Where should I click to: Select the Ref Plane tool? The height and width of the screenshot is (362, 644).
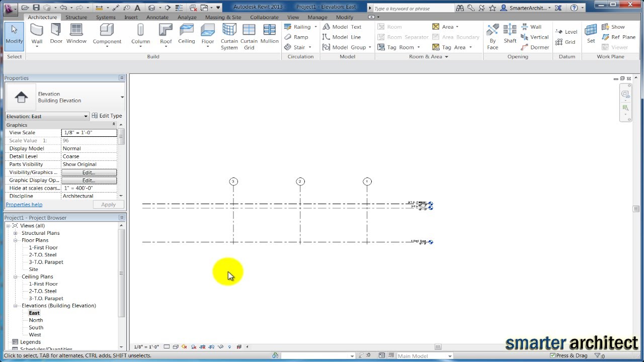pos(618,37)
